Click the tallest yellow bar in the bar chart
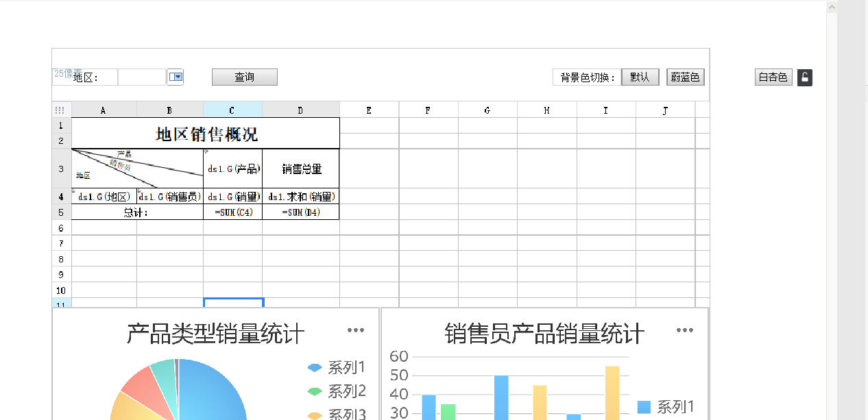The image size is (868, 420). tap(612, 393)
